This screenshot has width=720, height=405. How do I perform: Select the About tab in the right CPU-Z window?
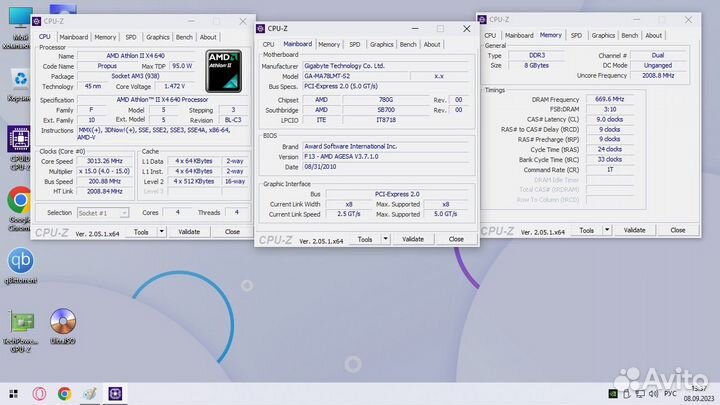(653, 35)
